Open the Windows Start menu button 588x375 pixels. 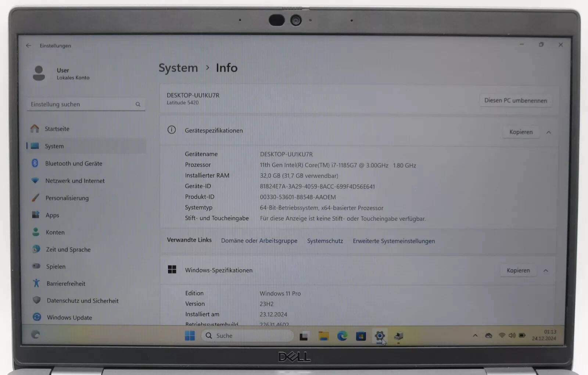pyautogui.click(x=190, y=335)
